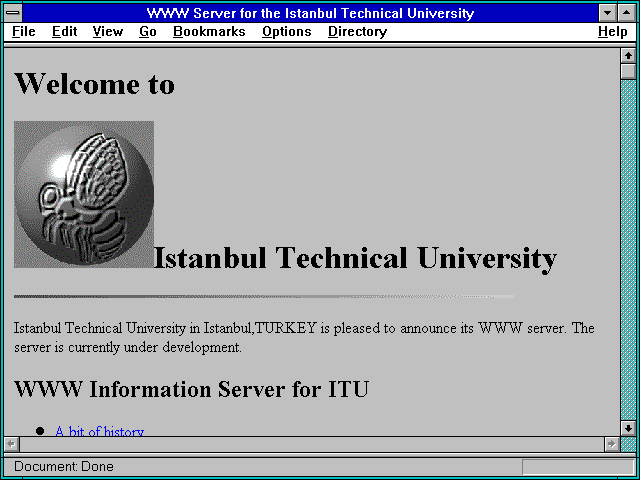Open the File menu
This screenshot has height=480, width=640.
[24, 32]
